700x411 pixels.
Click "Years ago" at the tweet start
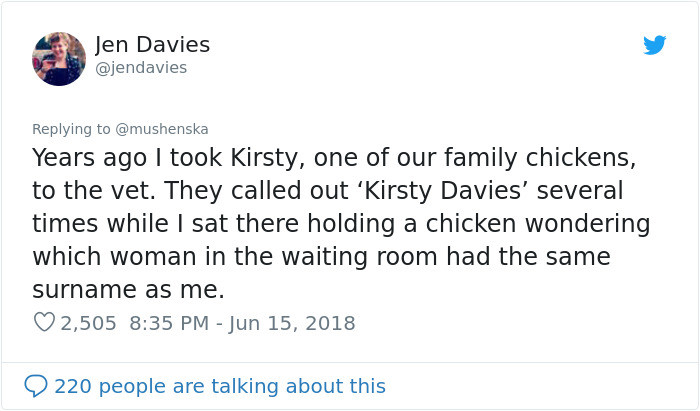pos(89,158)
